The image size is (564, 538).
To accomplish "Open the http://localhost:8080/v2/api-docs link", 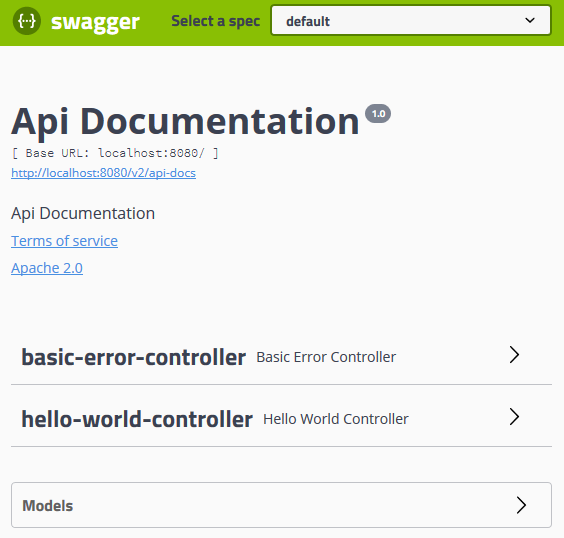I will pos(104,173).
